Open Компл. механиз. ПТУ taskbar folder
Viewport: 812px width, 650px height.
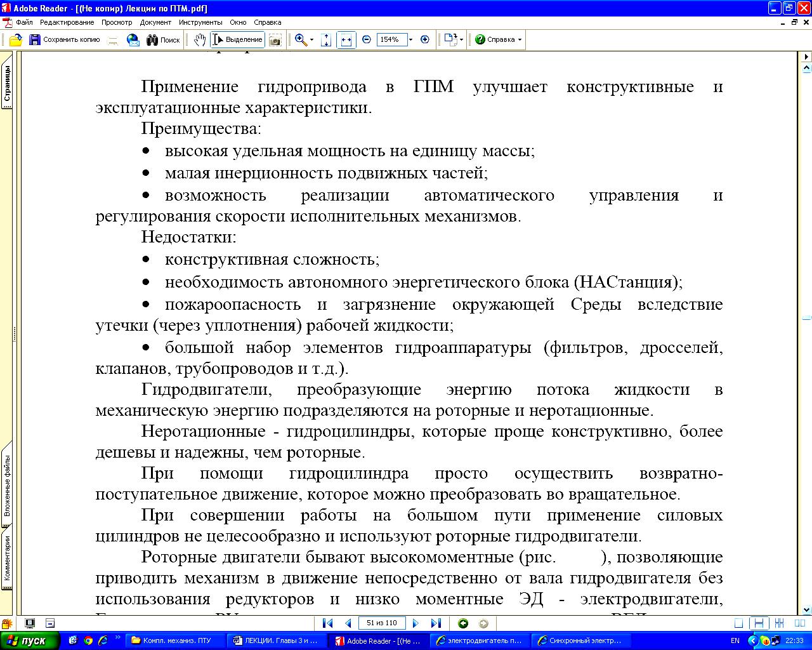pyautogui.click(x=176, y=640)
